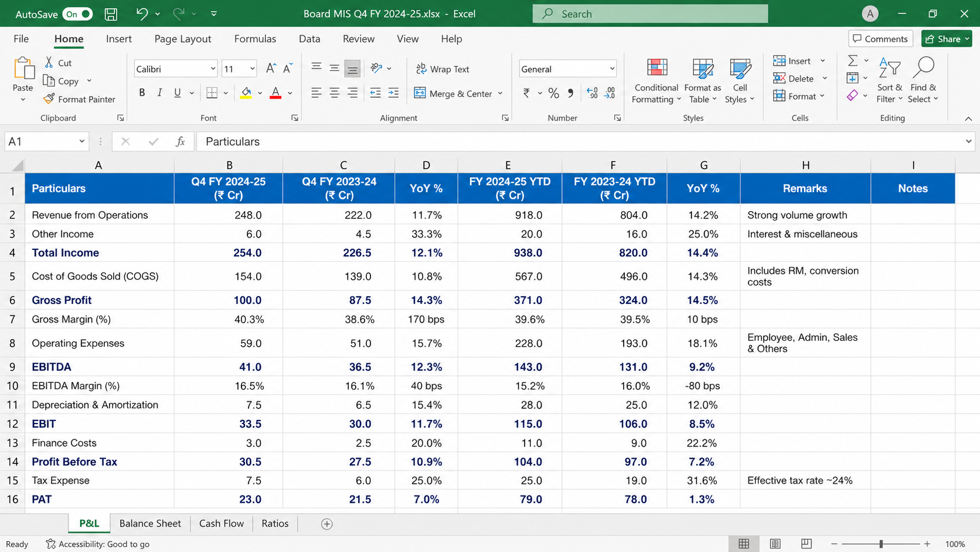Toggle Wrap Text
The height and width of the screenshot is (552, 980).
pyautogui.click(x=443, y=69)
